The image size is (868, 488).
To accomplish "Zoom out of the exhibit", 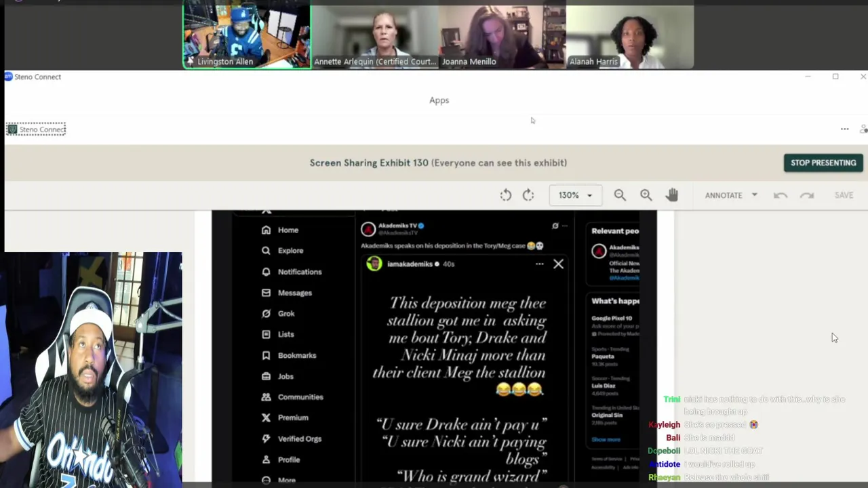I will tap(620, 195).
